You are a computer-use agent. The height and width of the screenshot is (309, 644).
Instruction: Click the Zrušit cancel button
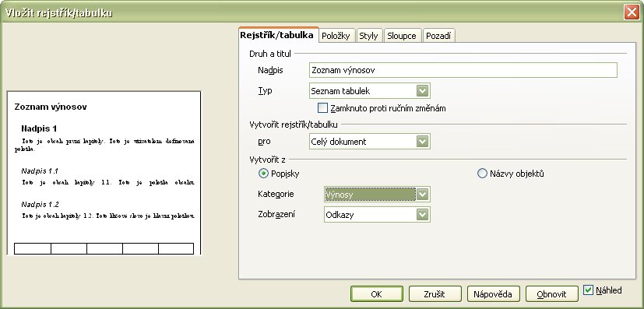[435, 293]
